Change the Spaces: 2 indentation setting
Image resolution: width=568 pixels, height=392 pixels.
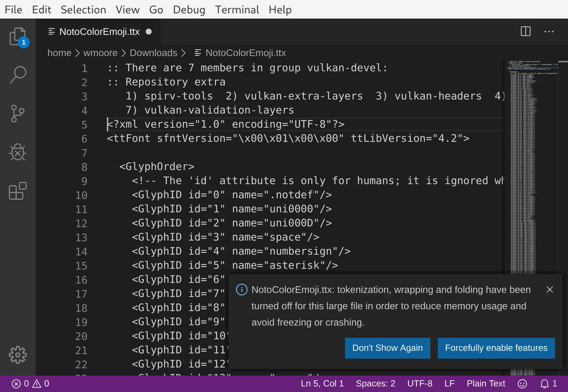tap(375, 383)
